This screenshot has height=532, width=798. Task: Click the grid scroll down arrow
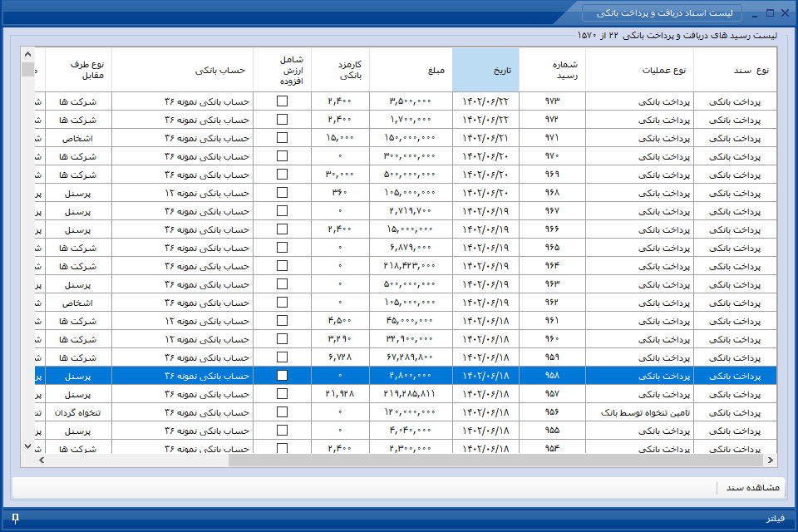28,446
